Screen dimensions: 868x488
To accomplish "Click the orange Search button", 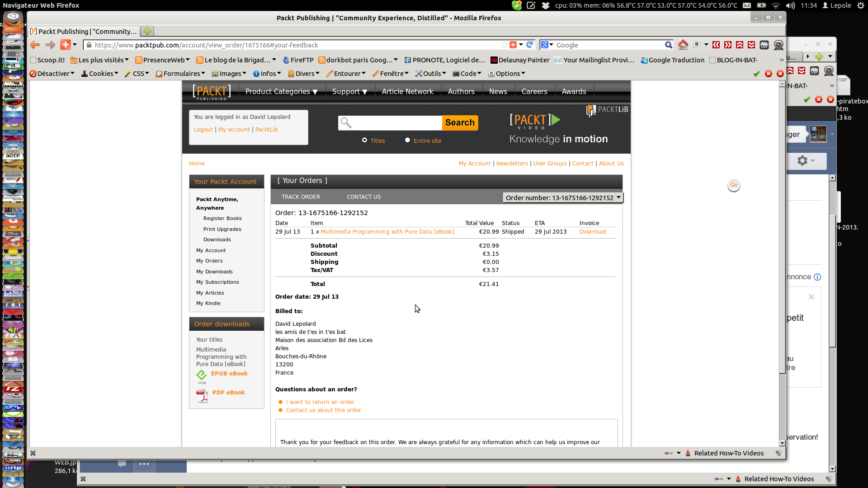I will pos(460,122).
